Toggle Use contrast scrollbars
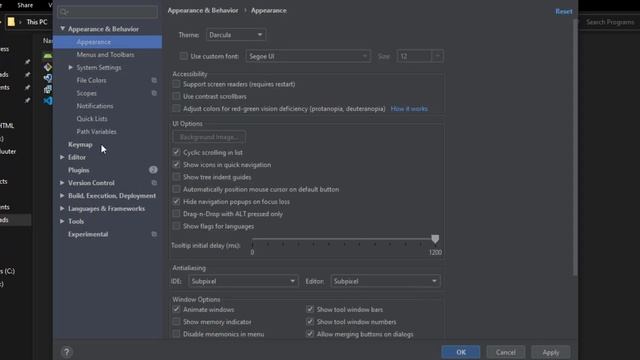640x360 pixels. pos(176,96)
